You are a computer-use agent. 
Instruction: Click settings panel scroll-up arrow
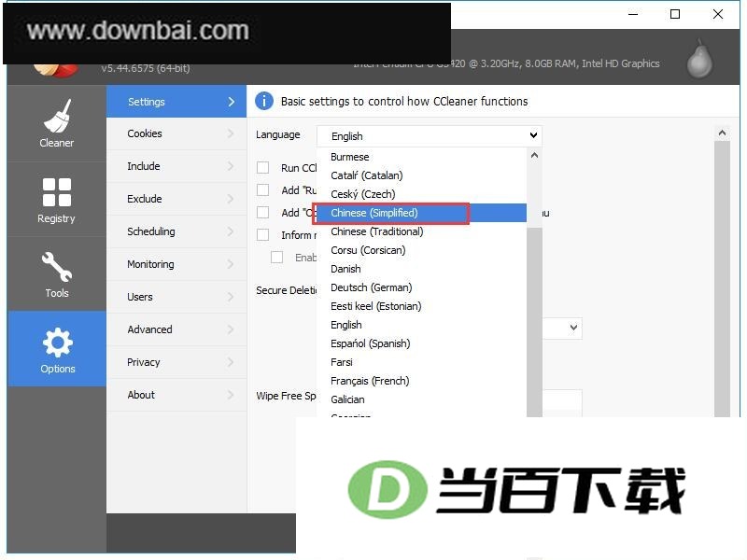click(722, 133)
